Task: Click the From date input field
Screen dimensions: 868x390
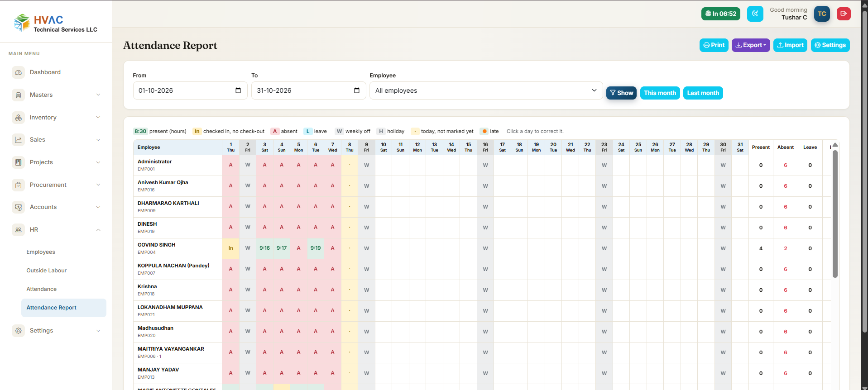Action: [190, 90]
